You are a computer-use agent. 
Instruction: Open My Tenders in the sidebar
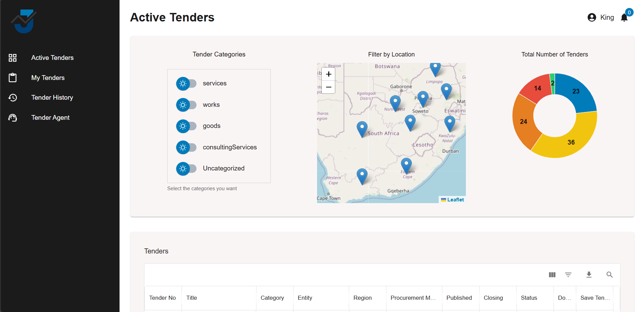48,78
